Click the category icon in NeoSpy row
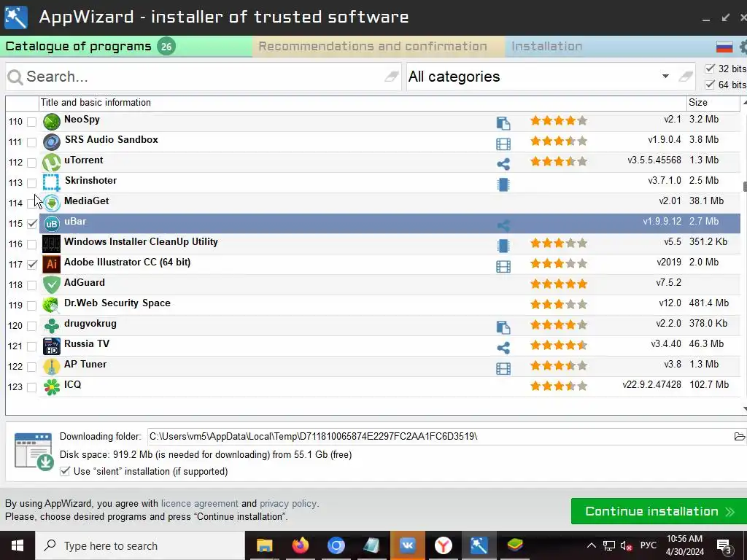747x560 pixels. [x=503, y=122]
